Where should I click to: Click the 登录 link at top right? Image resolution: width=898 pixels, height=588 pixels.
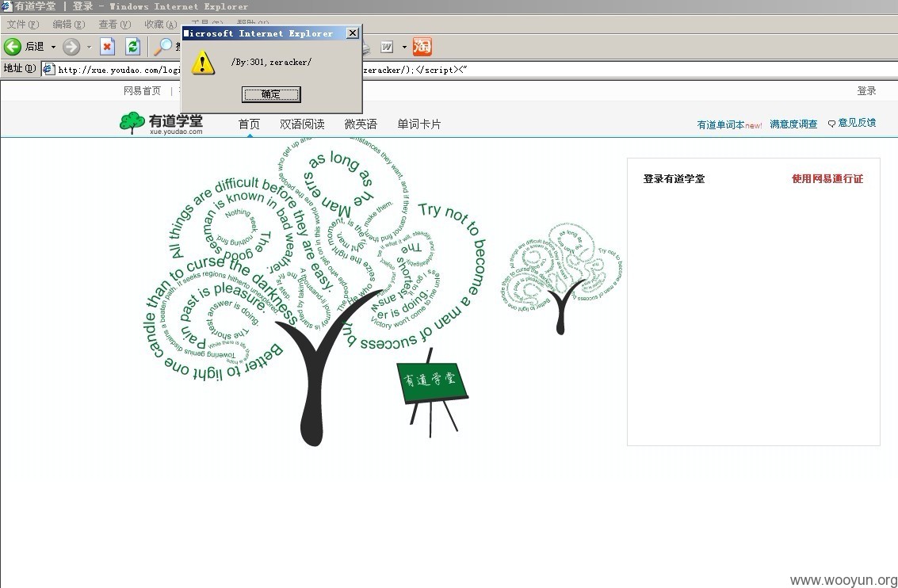coord(866,90)
